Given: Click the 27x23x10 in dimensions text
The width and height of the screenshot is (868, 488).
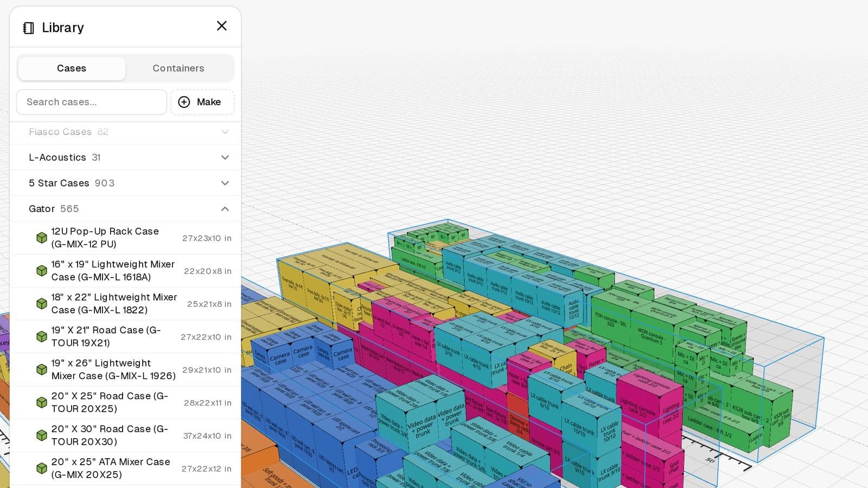Looking at the screenshot, I should pos(207,238).
